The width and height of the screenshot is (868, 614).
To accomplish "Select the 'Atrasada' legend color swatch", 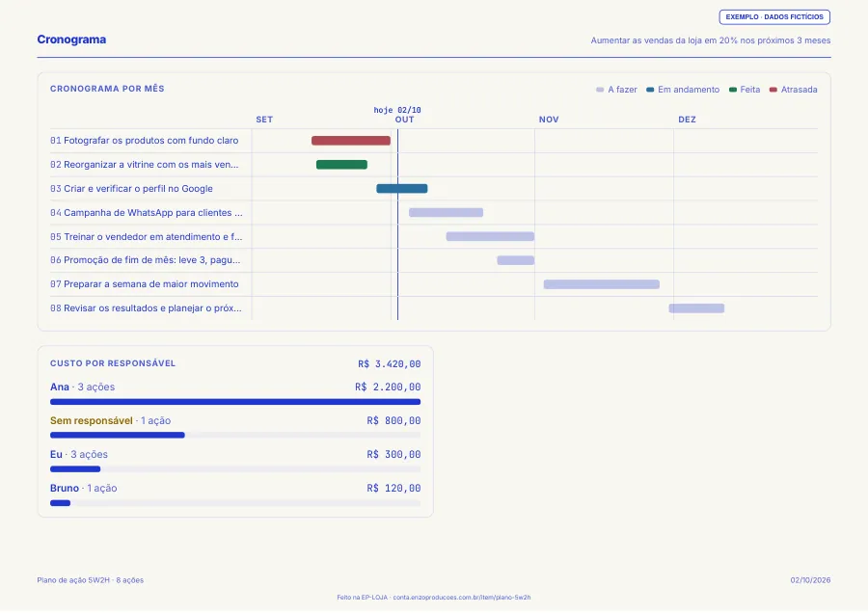I will coord(773,90).
